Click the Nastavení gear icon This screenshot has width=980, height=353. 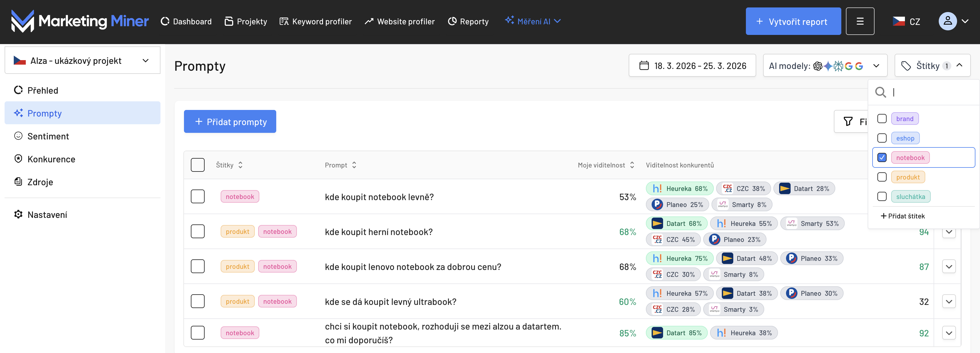tap(18, 214)
